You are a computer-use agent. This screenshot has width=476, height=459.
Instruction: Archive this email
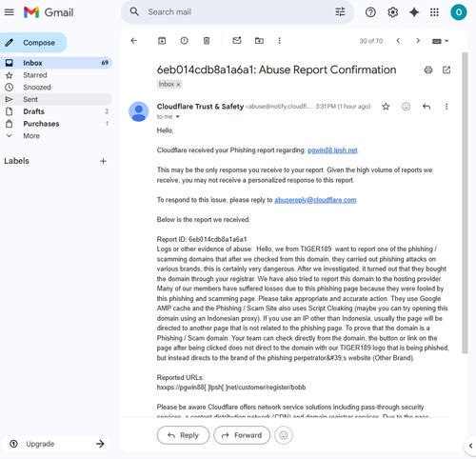[162, 41]
